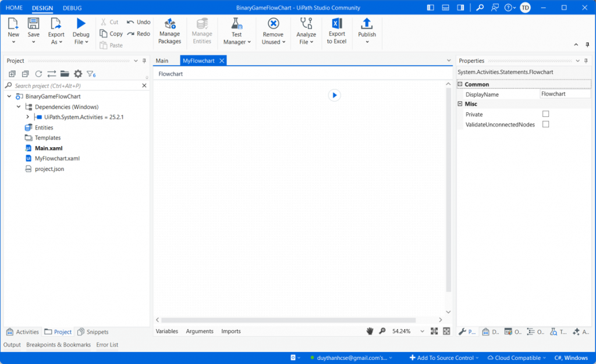Open project folder in file explorer icon
Image resolution: width=596 pixels, height=364 pixels.
[x=65, y=74]
